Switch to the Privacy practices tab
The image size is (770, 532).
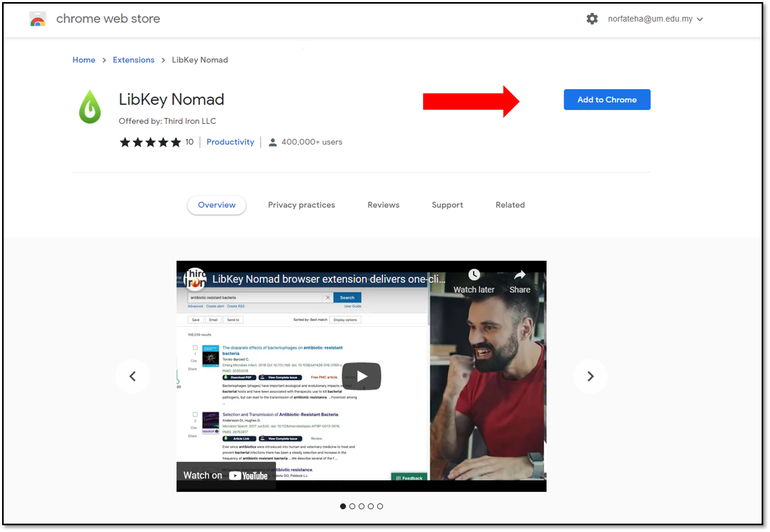coord(301,205)
